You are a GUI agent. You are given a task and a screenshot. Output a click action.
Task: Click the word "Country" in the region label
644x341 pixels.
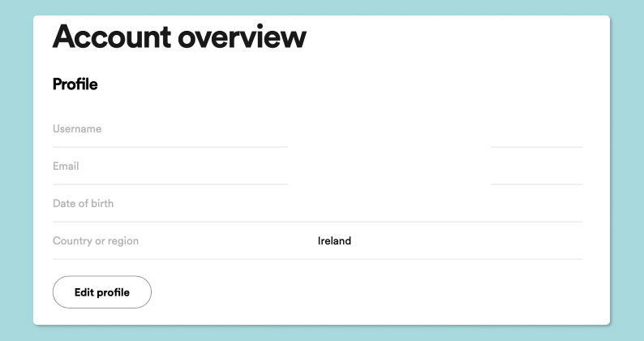pyautogui.click(x=71, y=241)
